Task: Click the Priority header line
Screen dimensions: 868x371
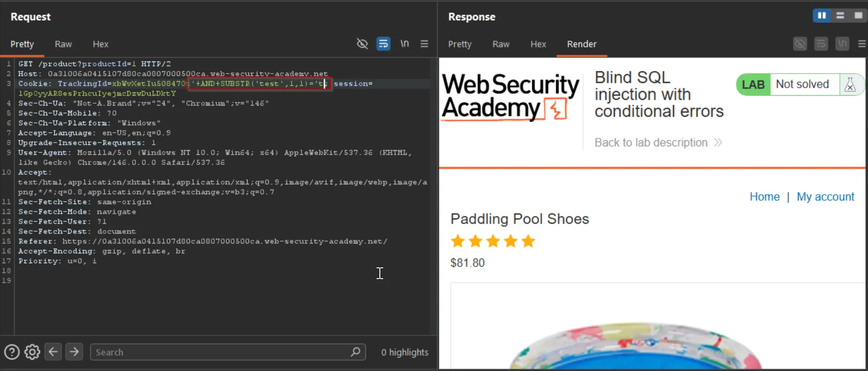Action: (57, 261)
